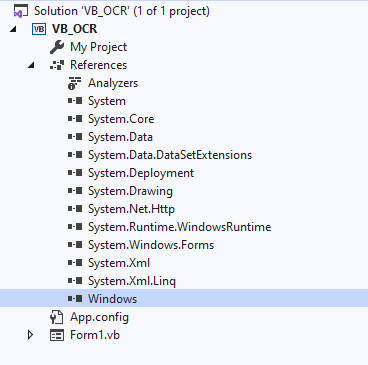Select the System.Net.Http reference

pos(131,209)
